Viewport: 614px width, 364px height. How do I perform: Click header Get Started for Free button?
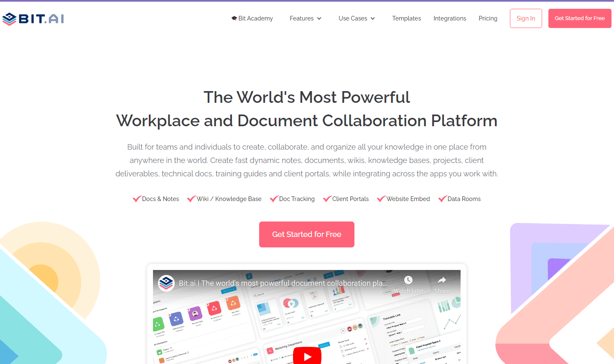click(x=580, y=18)
